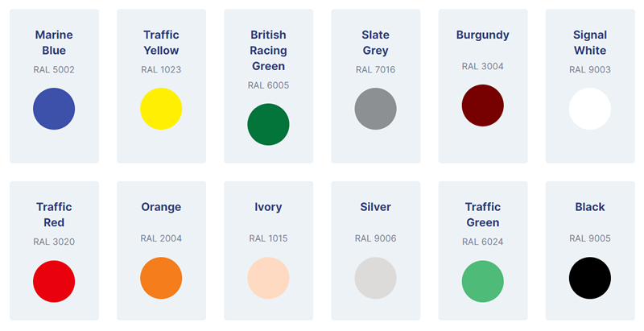The image size is (644, 331).
Task: Click the RAL 2004 label under Orange
Action: coord(161,238)
